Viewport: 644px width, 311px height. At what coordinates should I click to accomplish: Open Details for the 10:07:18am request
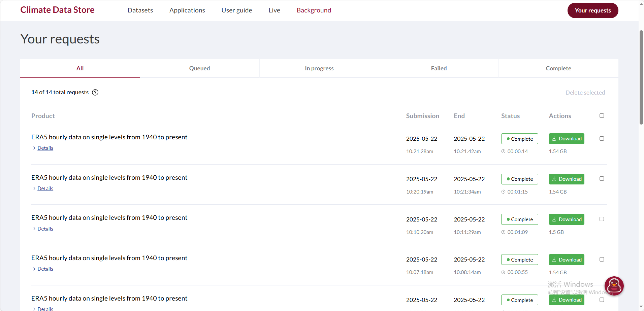[45, 269]
